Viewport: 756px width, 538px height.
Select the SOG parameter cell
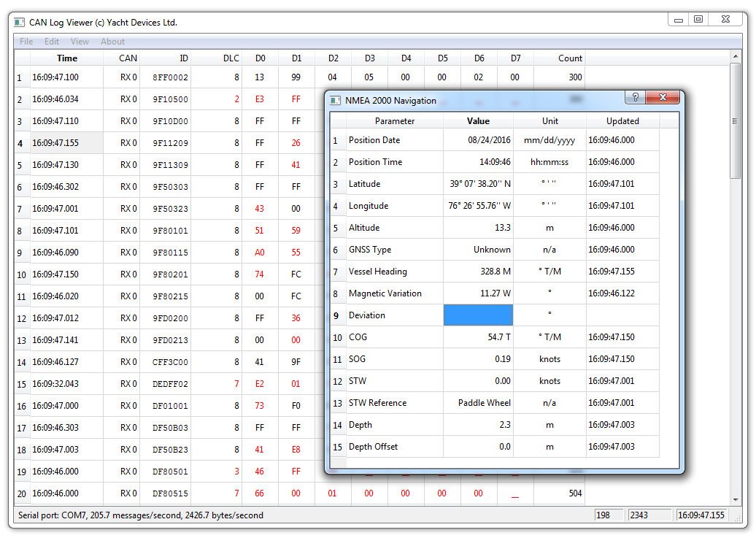pos(394,359)
